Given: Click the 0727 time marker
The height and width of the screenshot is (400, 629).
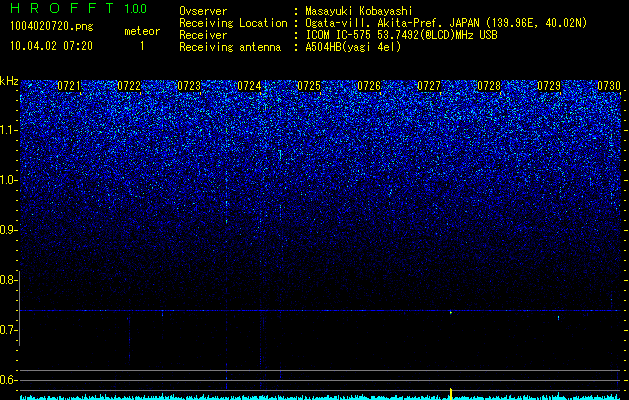Looking at the screenshot, I should pyautogui.click(x=429, y=86).
